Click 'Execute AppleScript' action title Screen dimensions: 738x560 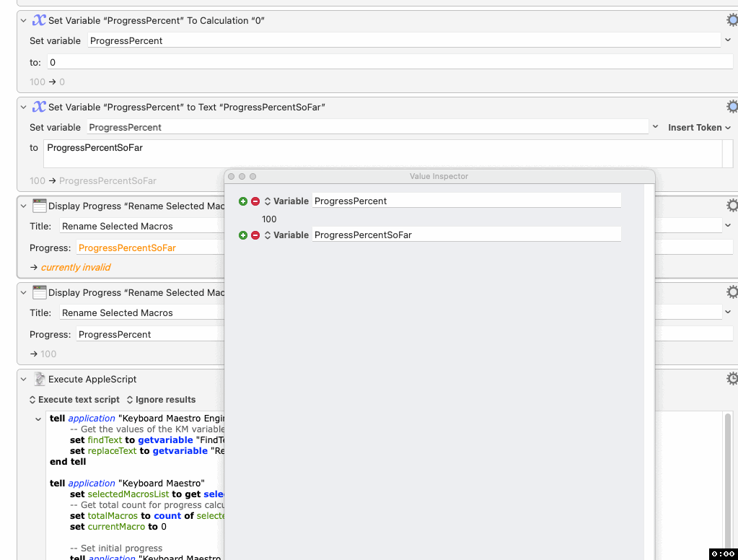click(92, 379)
